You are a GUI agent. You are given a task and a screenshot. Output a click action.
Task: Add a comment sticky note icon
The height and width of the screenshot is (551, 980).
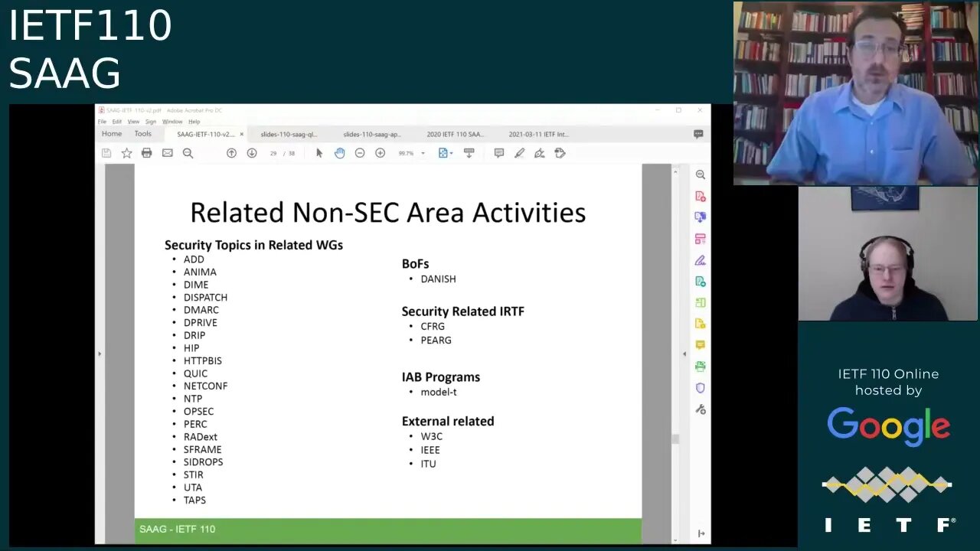(498, 153)
